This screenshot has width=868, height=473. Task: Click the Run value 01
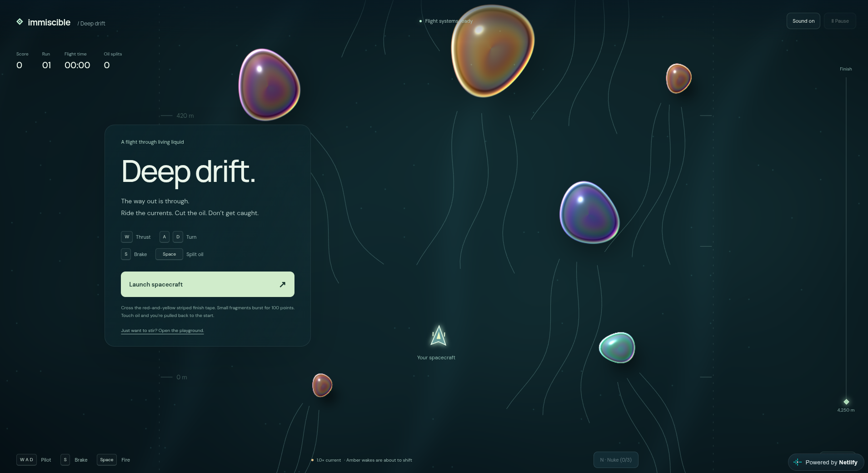46,65
